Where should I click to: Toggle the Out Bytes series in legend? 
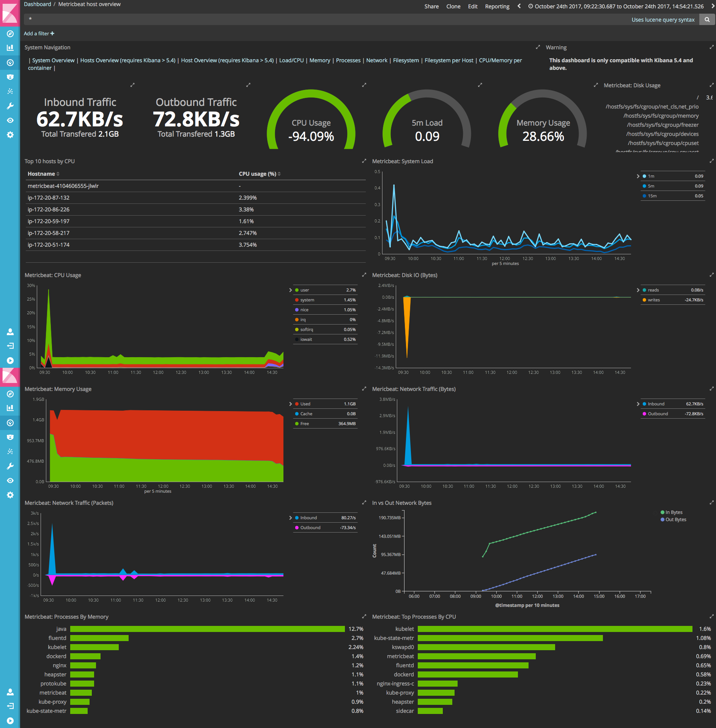674,520
